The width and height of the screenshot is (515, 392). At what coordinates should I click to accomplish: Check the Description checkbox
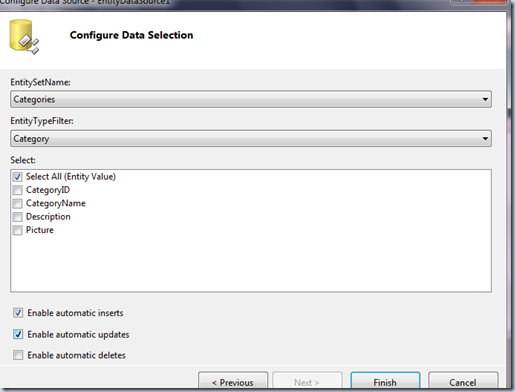[17, 217]
